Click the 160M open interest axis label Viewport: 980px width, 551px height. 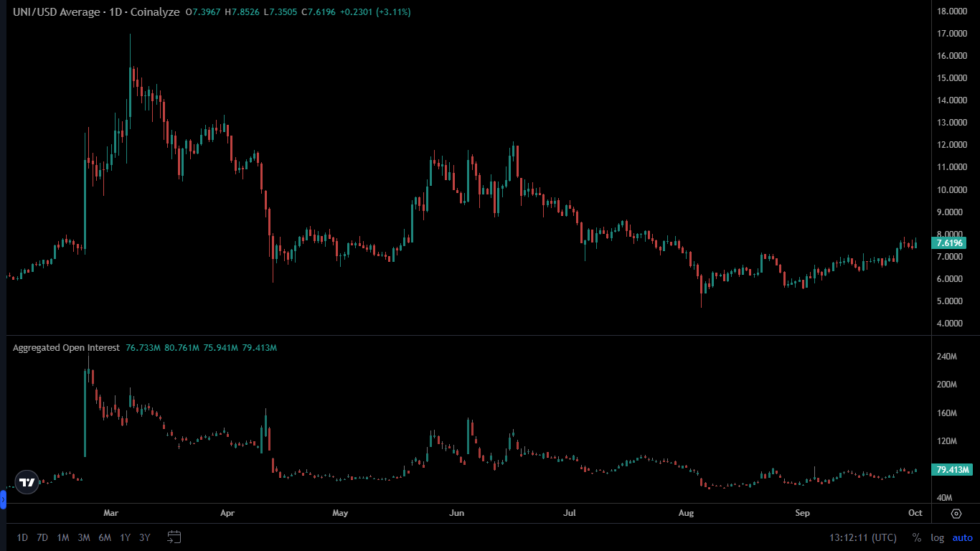click(x=948, y=413)
